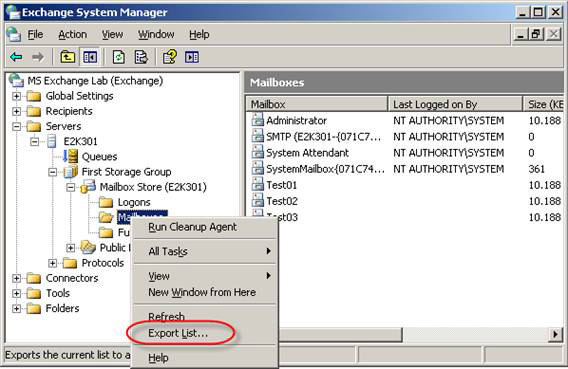Viewport: 568px width, 369px height.
Task: Restore the inner console window
Action: point(536,34)
